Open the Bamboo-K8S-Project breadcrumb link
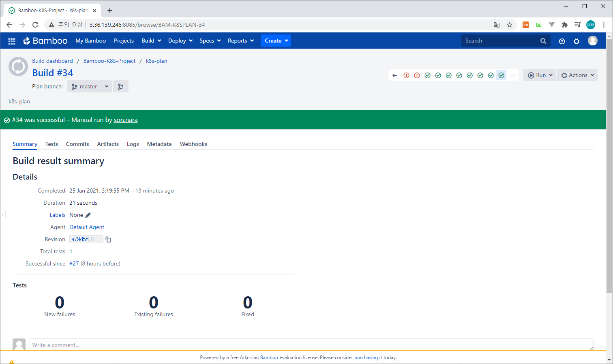The height and width of the screenshot is (364, 613). pyautogui.click(x=109, y=61)
